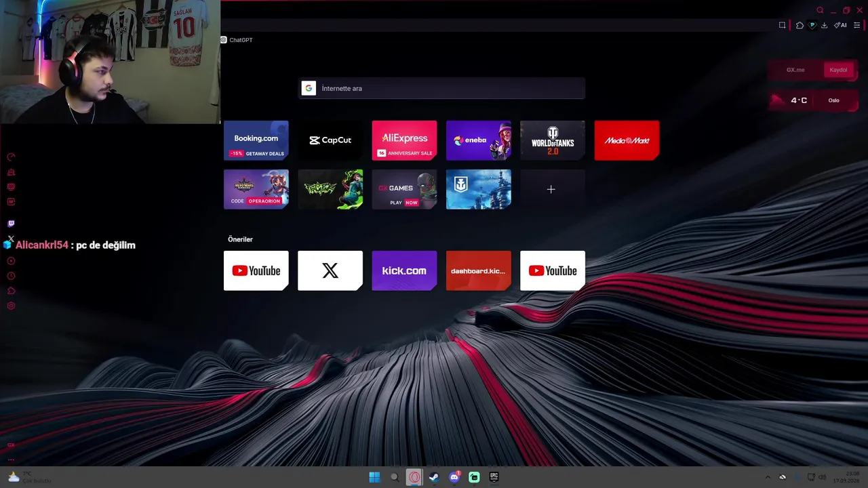Open Extensions puzzle icon in sidebar

pos(11,291)
